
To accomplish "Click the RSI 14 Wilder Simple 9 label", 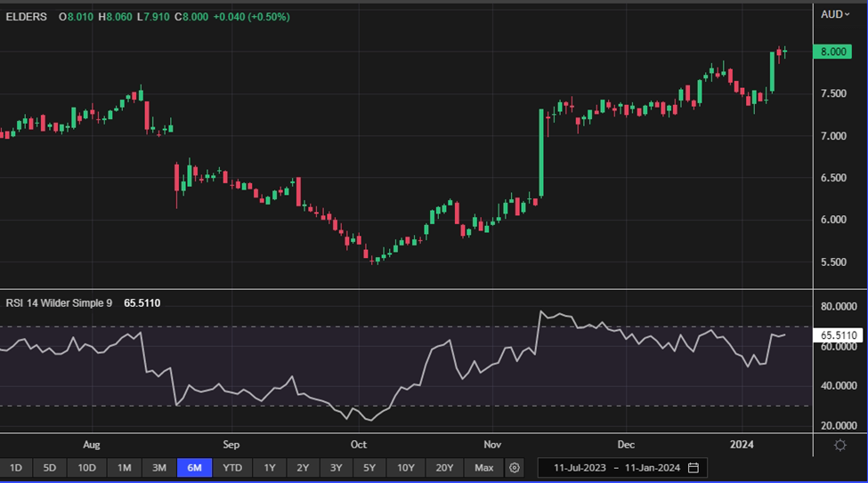I will pos(59,303).
